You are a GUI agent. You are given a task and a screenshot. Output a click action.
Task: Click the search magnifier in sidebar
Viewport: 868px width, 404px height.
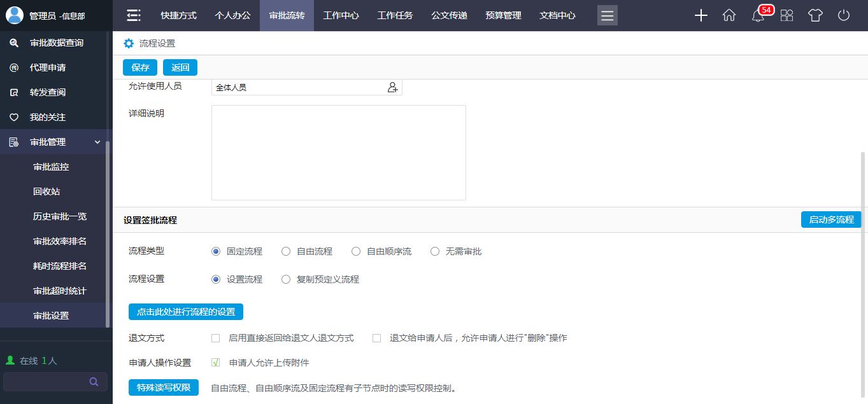pos(94,382)
